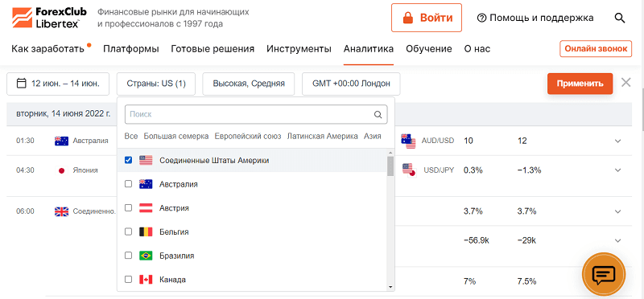The width and height of the screenshot is (644, 299).
Task: Click UK flag in 06:00 row
Action: [61, 211]
